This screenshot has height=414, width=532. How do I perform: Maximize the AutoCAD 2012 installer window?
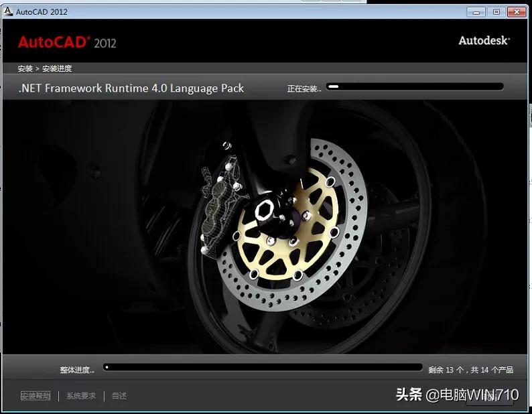pyautogui.click(x=496, y=12)
